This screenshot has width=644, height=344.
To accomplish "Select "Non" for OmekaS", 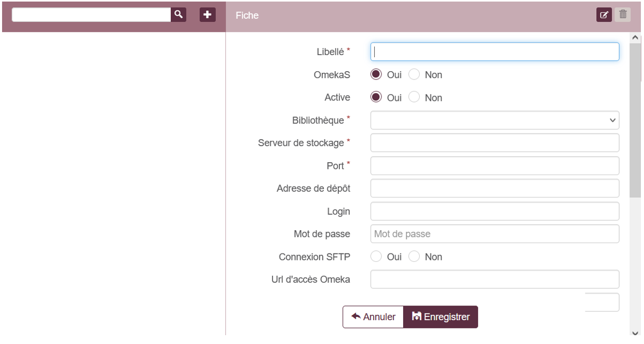I will [414, 74].
